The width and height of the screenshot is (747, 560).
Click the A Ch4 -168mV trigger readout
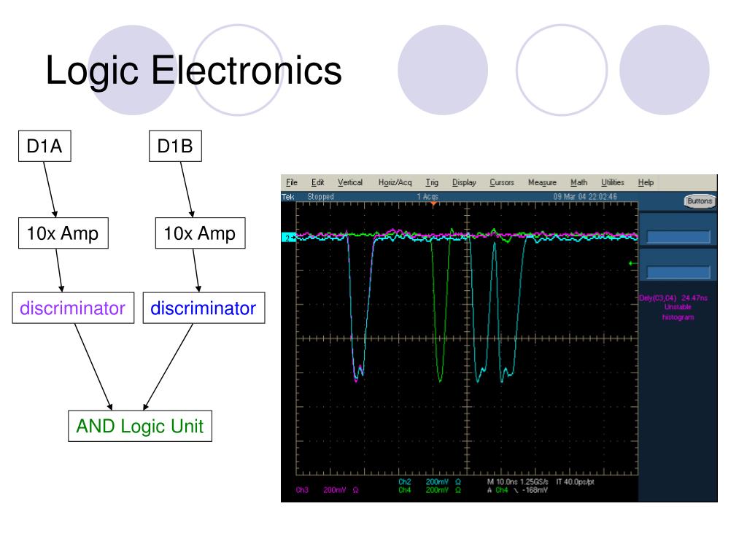click(517, 490)
